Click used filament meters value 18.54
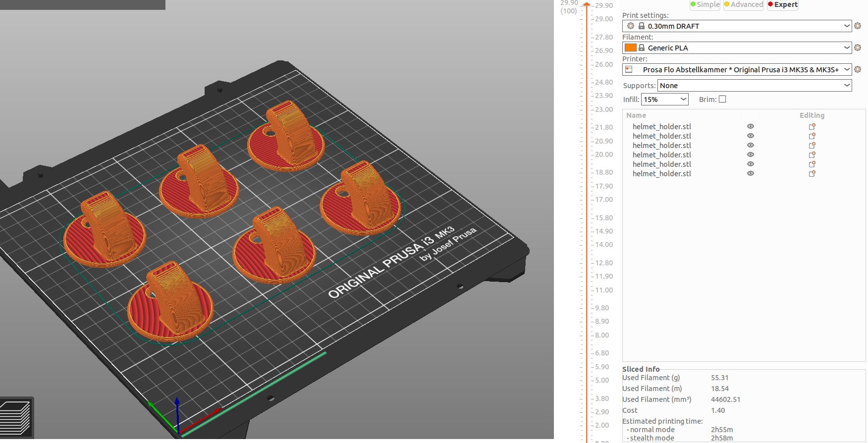Screen dimensions: 868x443 point(720,389)
